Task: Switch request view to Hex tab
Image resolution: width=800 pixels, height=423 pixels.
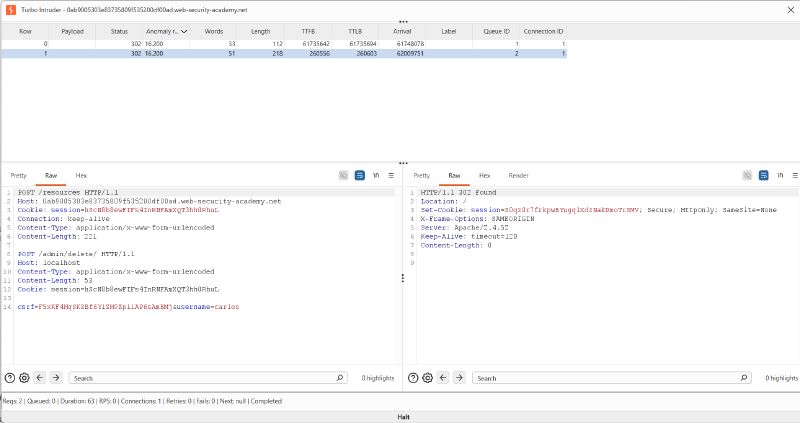Action: (81, 176)
